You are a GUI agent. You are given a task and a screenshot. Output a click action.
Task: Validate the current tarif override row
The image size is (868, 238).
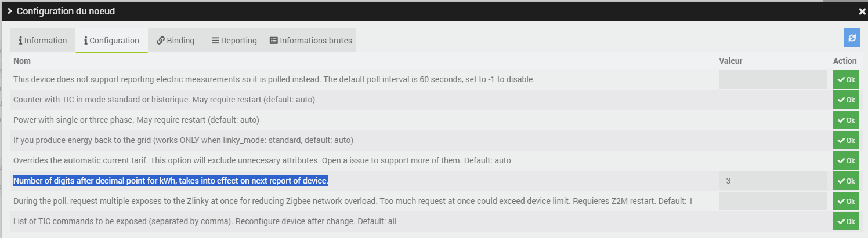(x=846, y=160)
